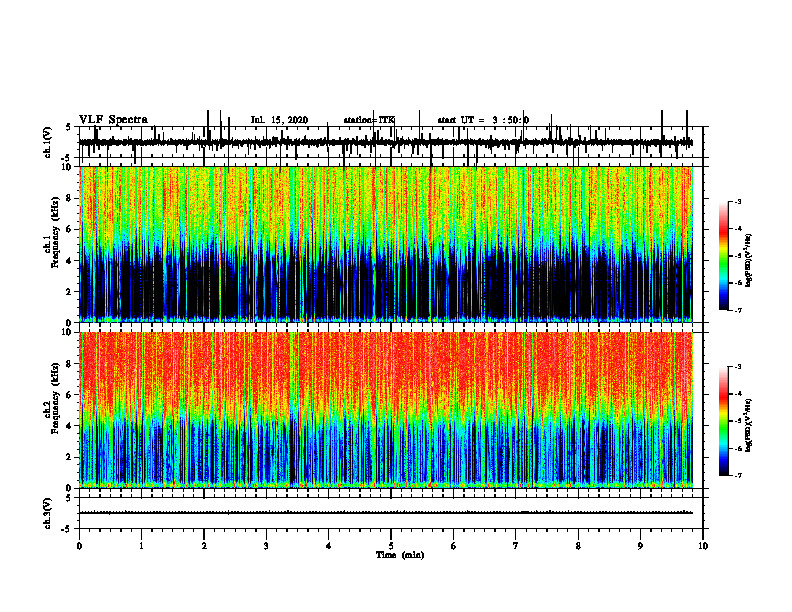This screenshot has height=612, width=792.
Task: Click the "ch.3(V)" waveform axis label
Action: [x=48, y=513]
